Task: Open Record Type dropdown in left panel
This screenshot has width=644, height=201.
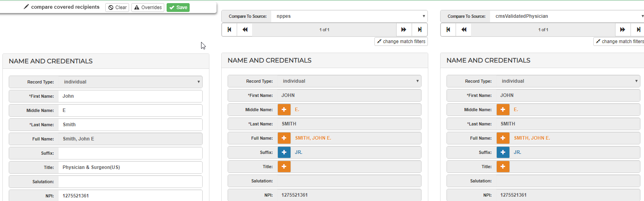Action: pyautogui.click(x=131, y=82)
